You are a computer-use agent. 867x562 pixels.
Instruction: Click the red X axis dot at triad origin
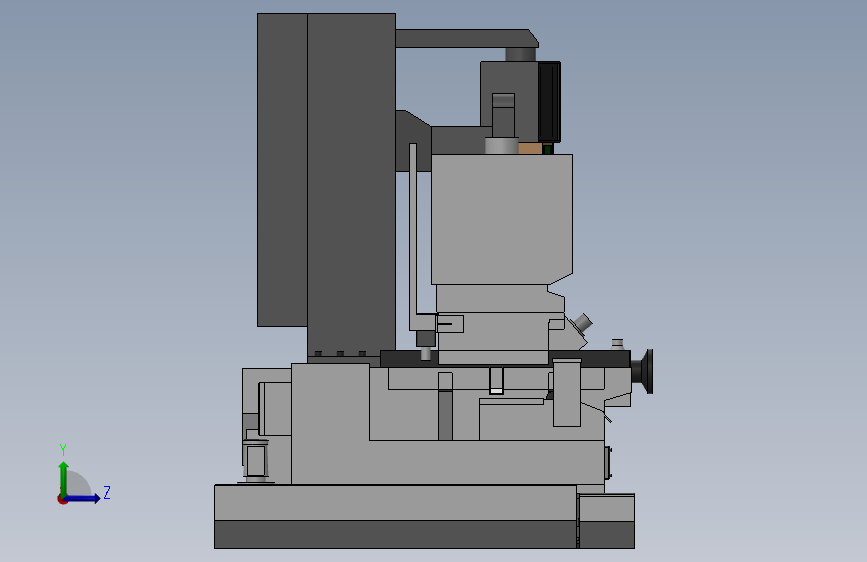[62, 499]
